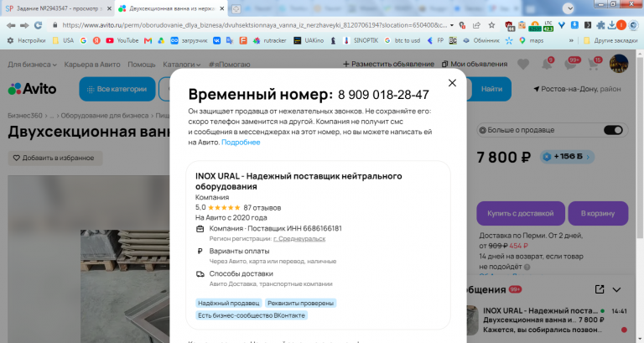Open user profile avatar
This screenshot has width=644, height=343.
[619, 64]
